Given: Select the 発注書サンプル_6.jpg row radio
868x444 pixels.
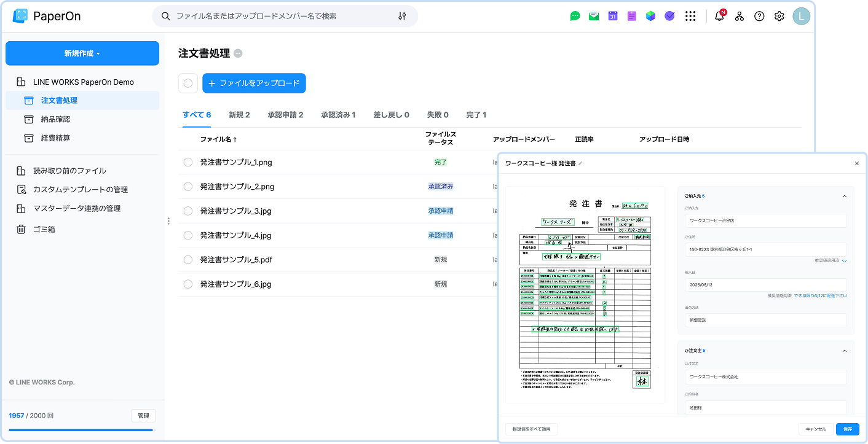Looking at the screenshot, I should click(x=188, y=284).
